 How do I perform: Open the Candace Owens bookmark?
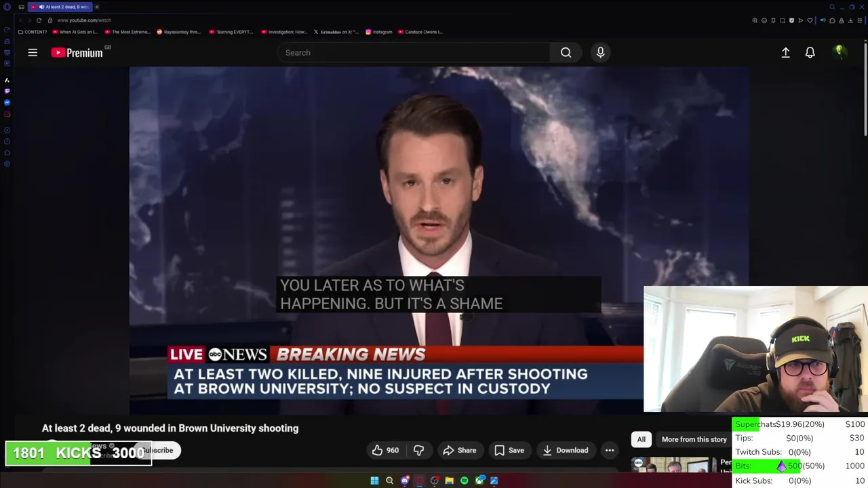click(x=420, y=32)
